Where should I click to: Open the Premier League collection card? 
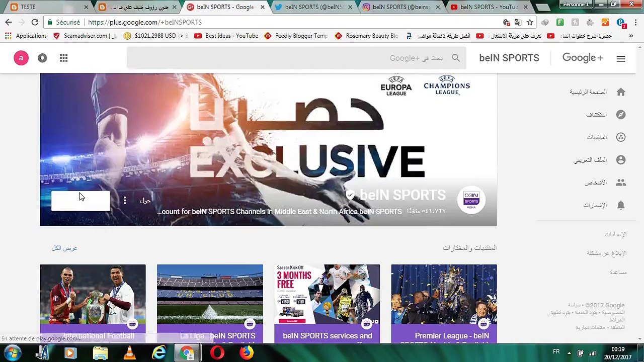coord(444,304)
